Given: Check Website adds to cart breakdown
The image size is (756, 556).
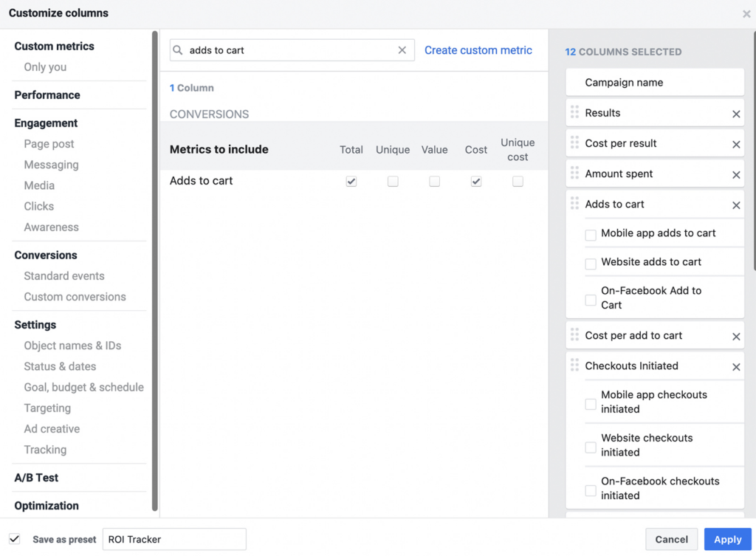Looking at the screenshot, I should pos(591,264).
